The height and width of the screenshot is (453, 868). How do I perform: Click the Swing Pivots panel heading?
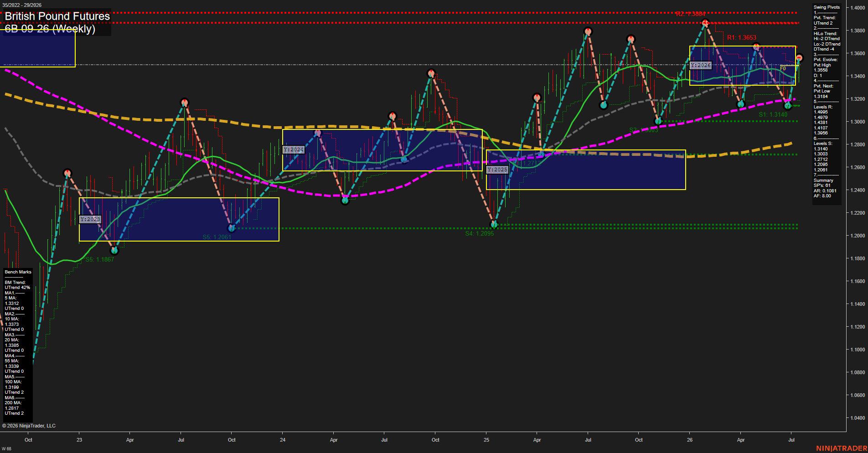(827, 7)
